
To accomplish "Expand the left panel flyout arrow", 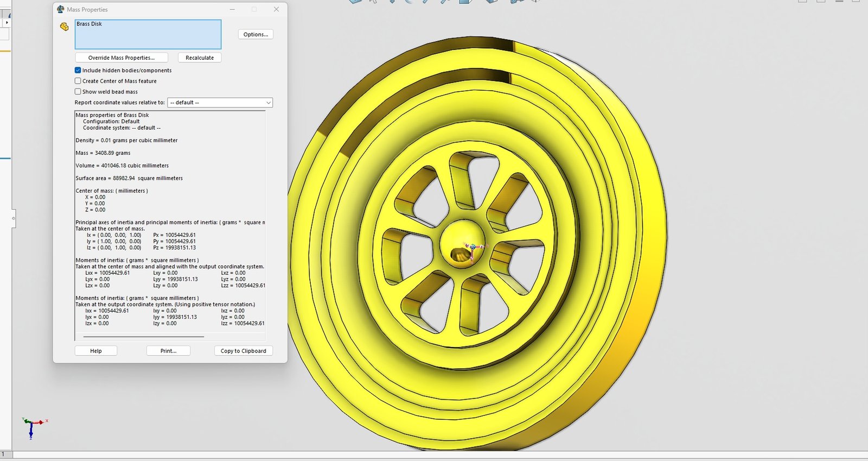I will [7, 23].
